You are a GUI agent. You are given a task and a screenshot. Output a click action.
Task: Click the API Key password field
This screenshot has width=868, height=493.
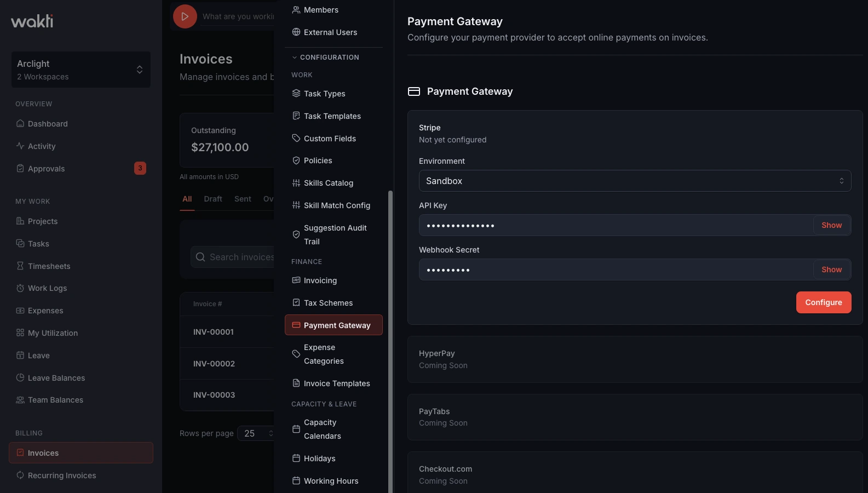pos(616,225)
